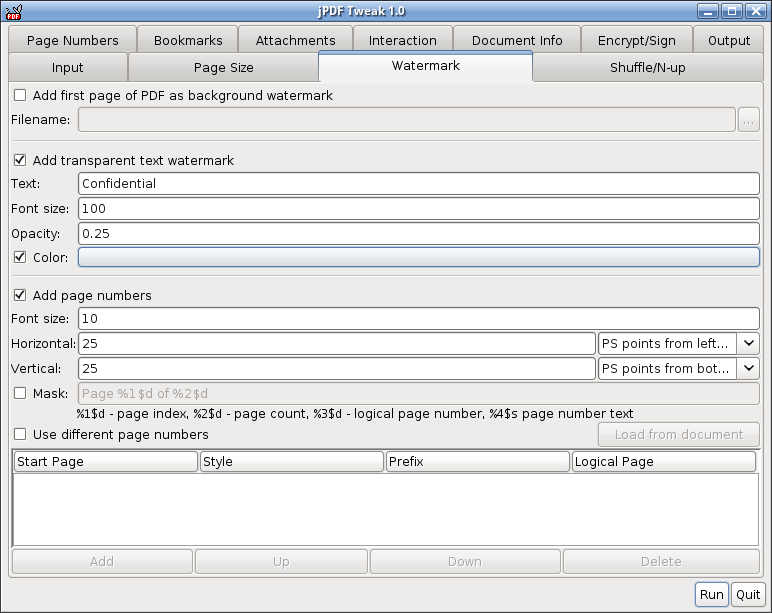The width and height of the screenshot is (772, 613).
Task: Switch to the Interaction tab
Action: (x=403, y=40)
